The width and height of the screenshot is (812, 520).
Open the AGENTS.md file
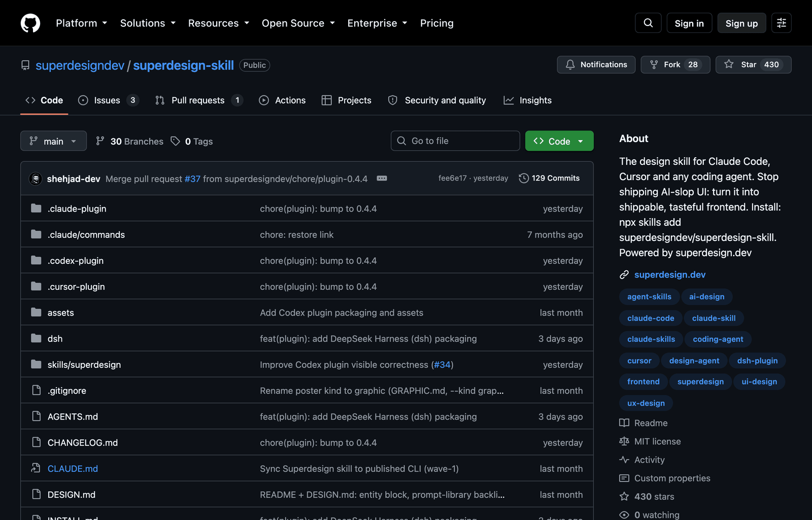tap(73, 417)
